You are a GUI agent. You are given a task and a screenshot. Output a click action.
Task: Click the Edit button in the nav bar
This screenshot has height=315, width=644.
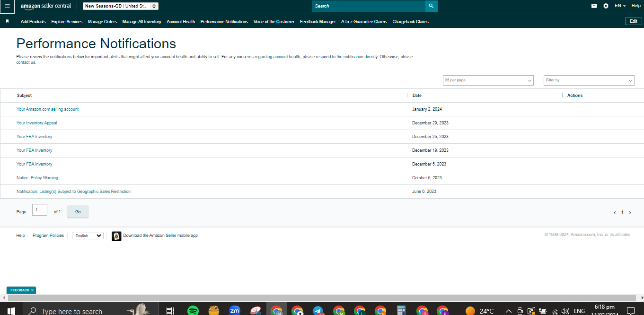point(634,21)
